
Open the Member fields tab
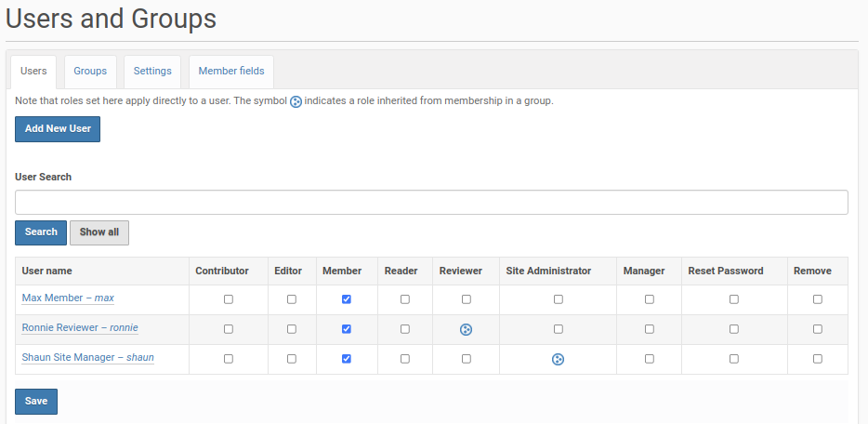231,72
